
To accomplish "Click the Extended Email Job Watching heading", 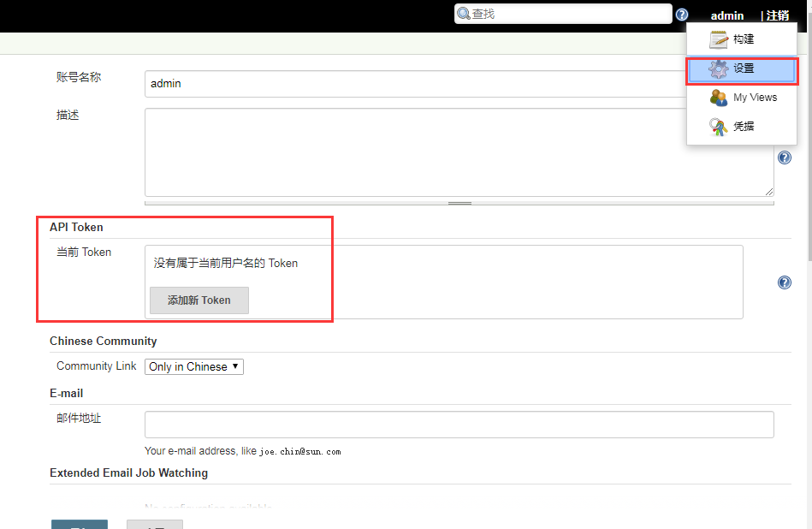I will point(129,473).
